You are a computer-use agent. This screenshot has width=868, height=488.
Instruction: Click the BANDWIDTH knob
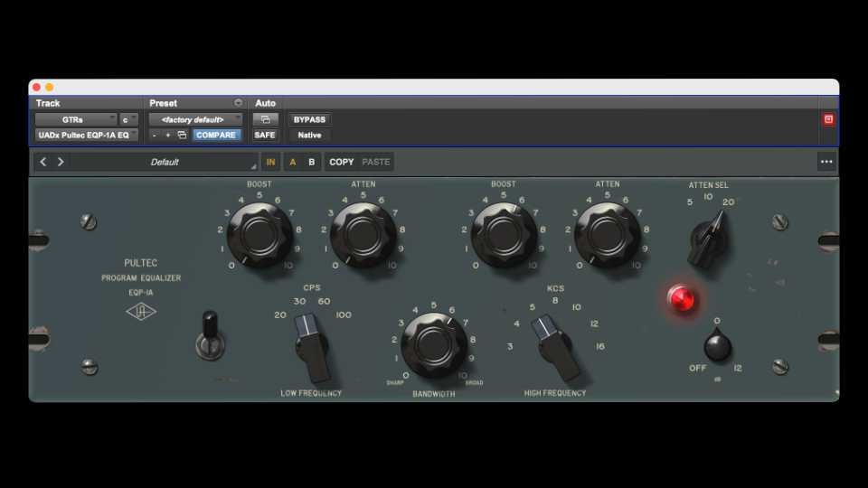coord(433,344)
